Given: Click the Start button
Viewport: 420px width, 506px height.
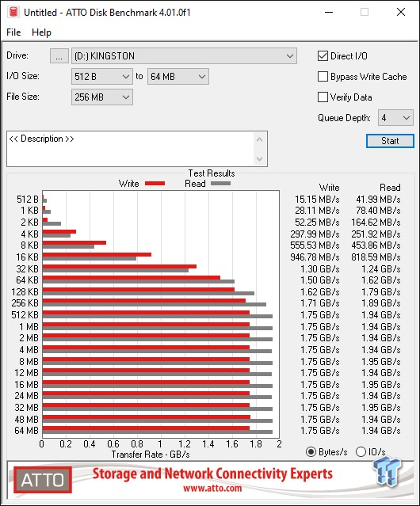Looking at the screenshot, I should (x=390, y=141).
